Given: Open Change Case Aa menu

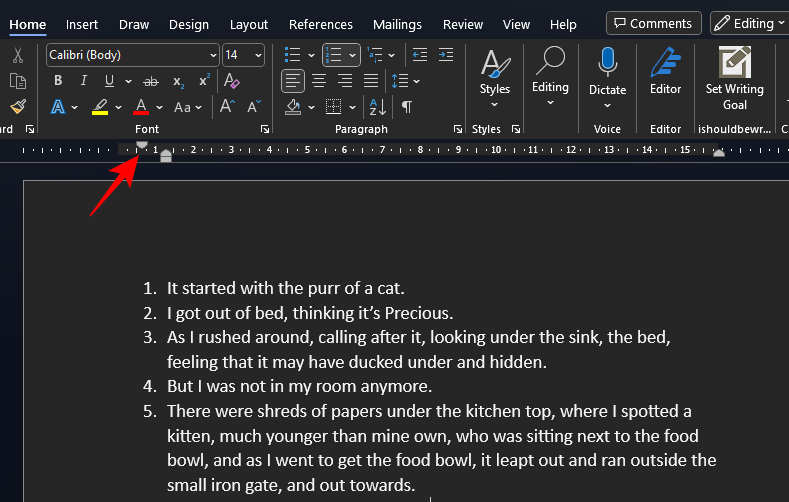Looking at the screenshot, I should point(187,107).
